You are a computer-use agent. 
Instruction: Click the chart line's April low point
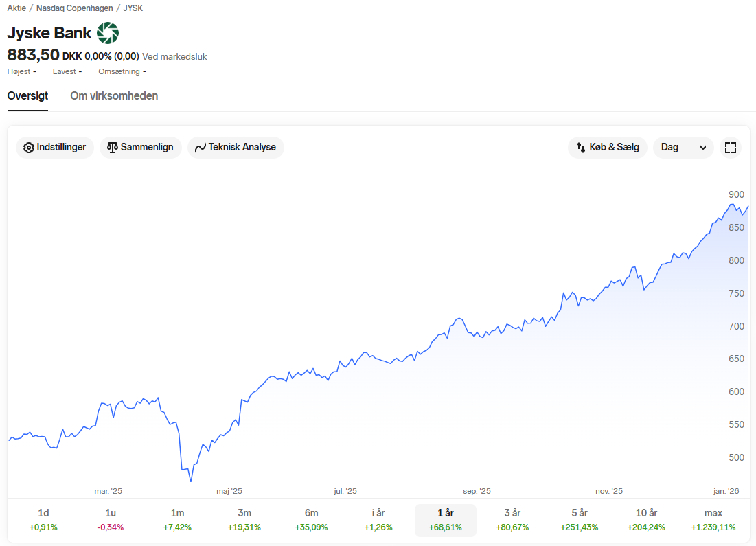tap(191, 481)
